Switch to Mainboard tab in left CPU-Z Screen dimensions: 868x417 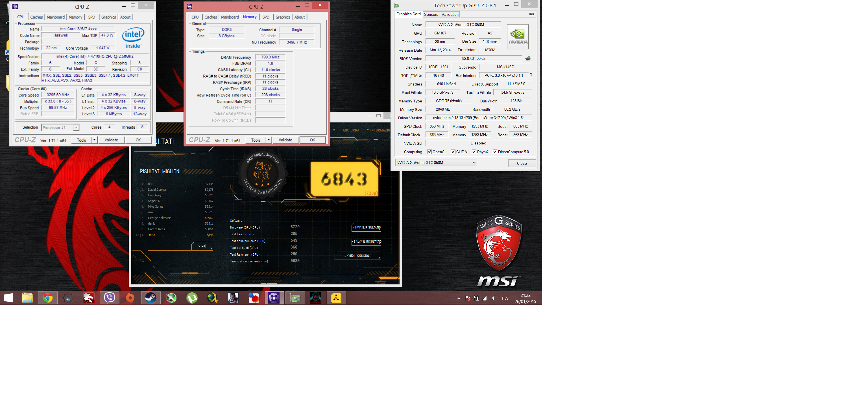56,17
